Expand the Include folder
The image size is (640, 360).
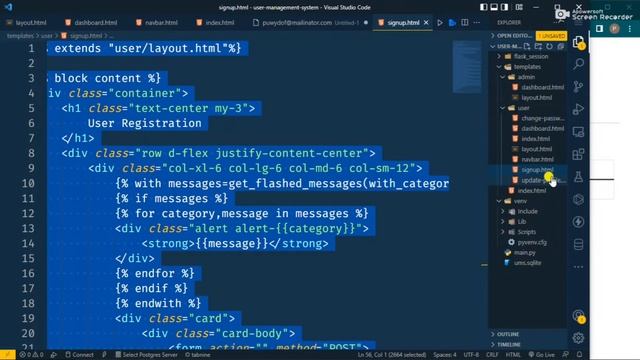(527, 211)
